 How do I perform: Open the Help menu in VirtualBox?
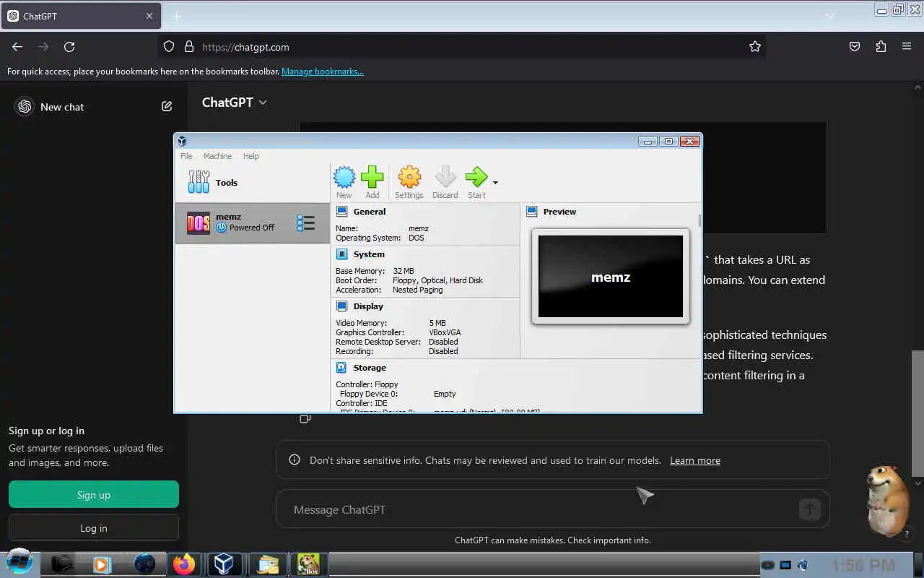click(250, 156)
